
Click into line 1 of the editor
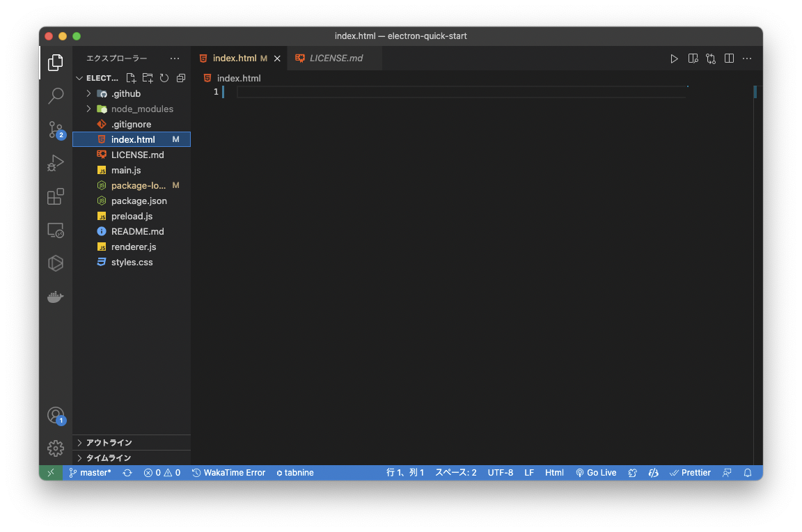pos(460,92)
